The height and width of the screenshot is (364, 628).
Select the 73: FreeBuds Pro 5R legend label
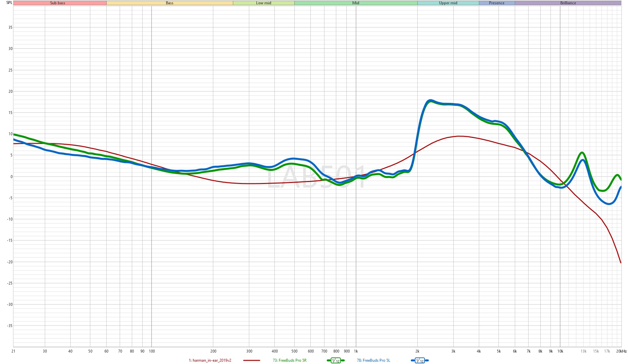click(289, 360)
